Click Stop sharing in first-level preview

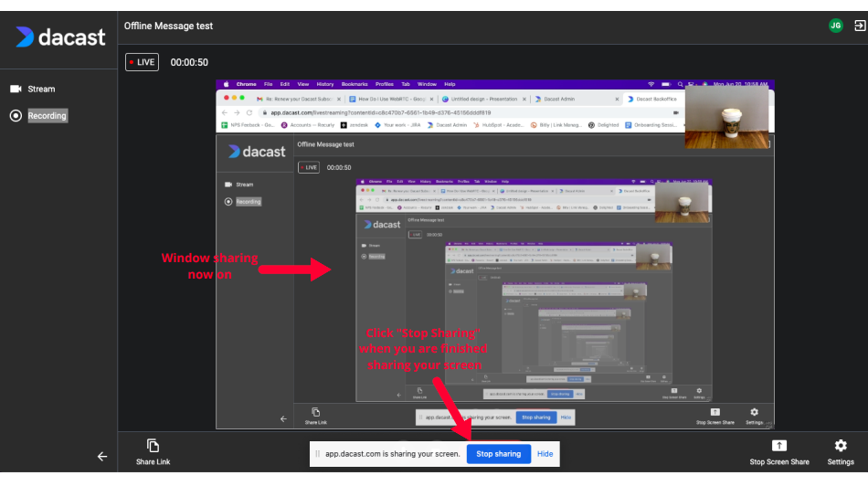(x=535, y=417)
